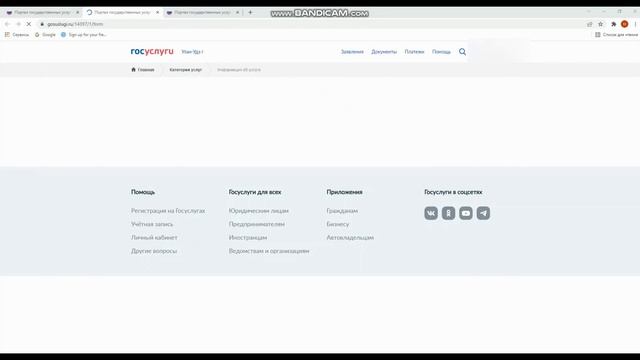Open the Chrome profile avatar
Screen dimensions: 640x360
(x=624, y=24)
